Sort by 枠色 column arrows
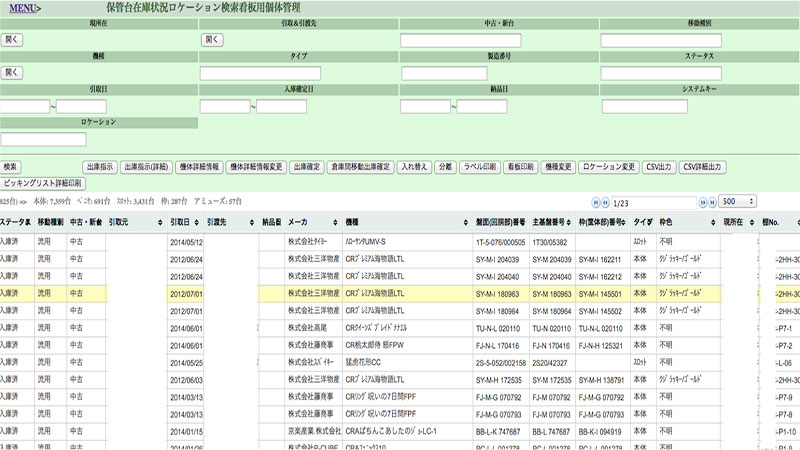Image resolution: width=800 pixels, height=450 pixels. 713,222
